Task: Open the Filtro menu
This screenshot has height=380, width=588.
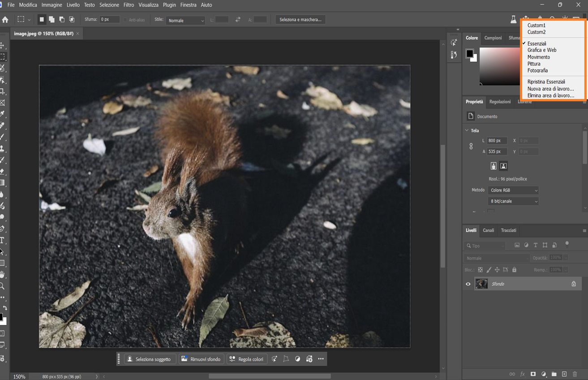Action: click(x=129, y=5)
